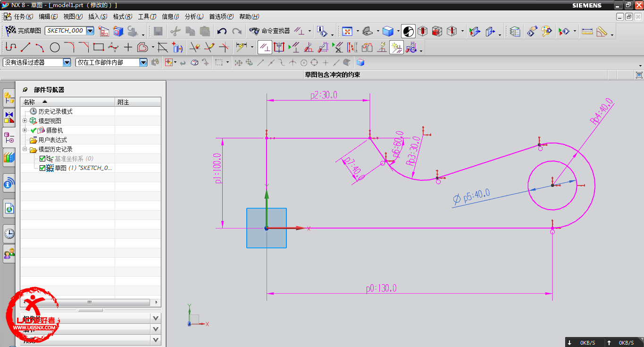Open the selection scope dropdown (仅在工作部件内部)
Screen dimensions: 644x347
pos(143,62)
